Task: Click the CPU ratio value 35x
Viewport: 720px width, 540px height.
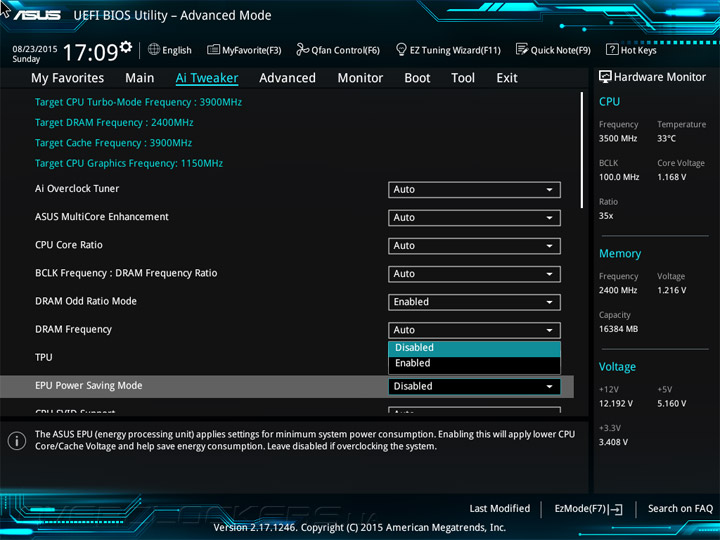Action: tap(606, 216)
